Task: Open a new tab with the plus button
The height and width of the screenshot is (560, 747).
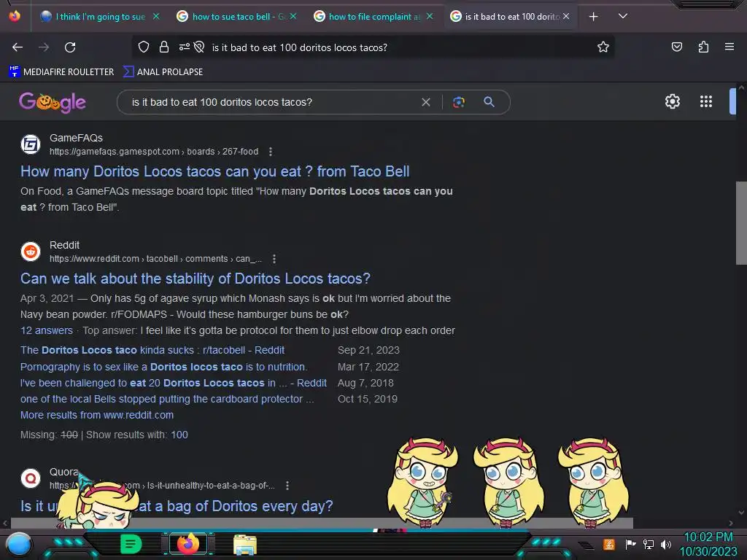Action: pos(593,17)
